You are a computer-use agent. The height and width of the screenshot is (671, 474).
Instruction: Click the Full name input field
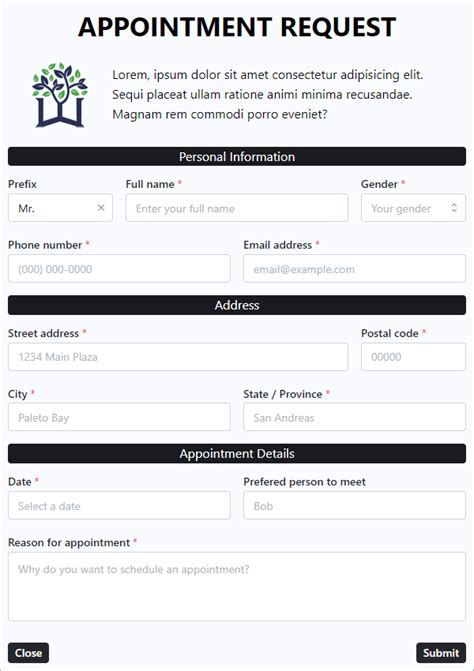pyautogui.click(x=237, y=208)
